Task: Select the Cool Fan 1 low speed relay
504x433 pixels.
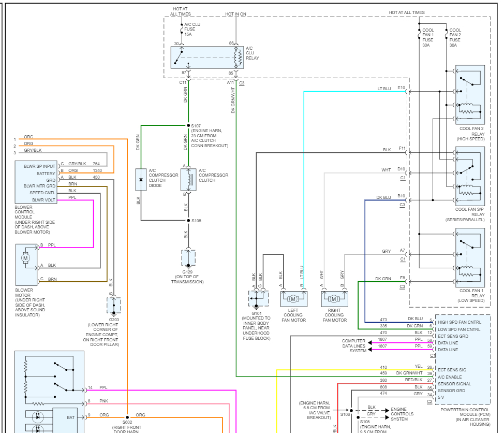Action: click(x=470, y=258)
